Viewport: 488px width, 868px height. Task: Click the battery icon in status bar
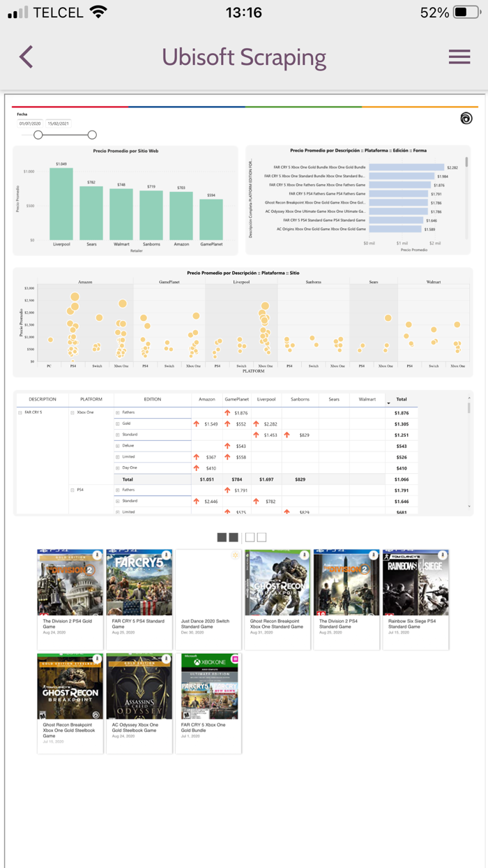pyautogui.click(x=466, y=13)
